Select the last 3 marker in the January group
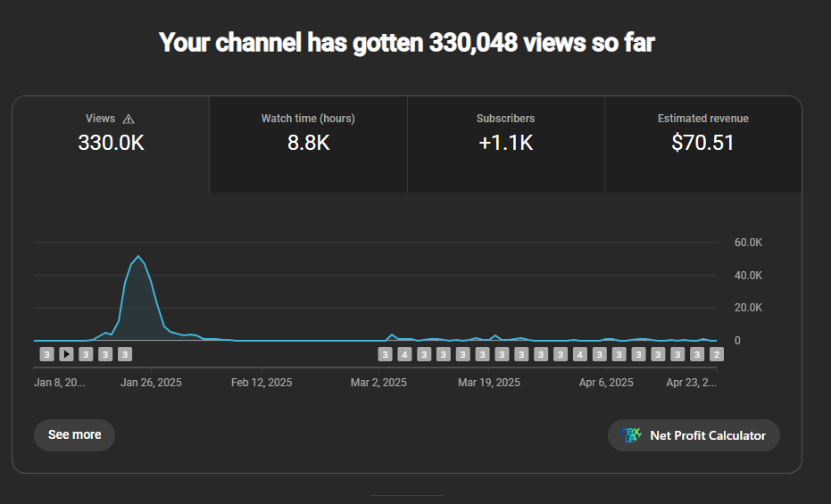The width and height of the screenshot is (831, 504). tap(125, 354)
